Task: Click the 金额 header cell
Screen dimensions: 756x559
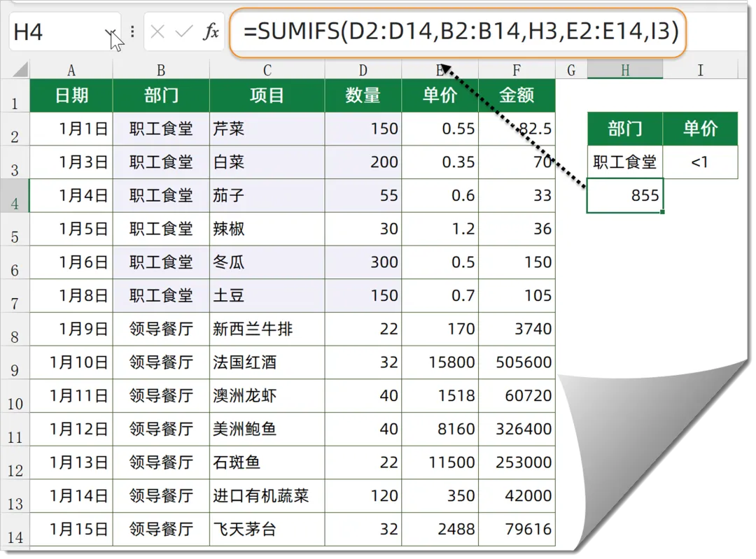Action: click(517, 96)
